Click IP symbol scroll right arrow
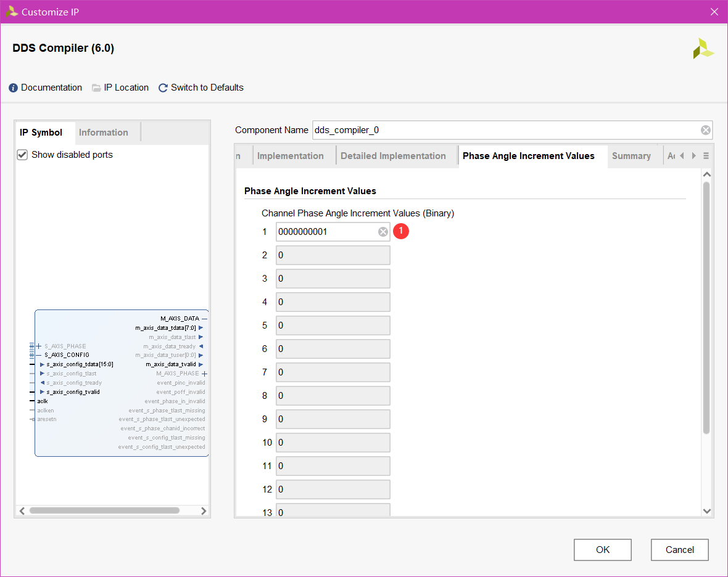The image size is (728, 577). point(204,510)
